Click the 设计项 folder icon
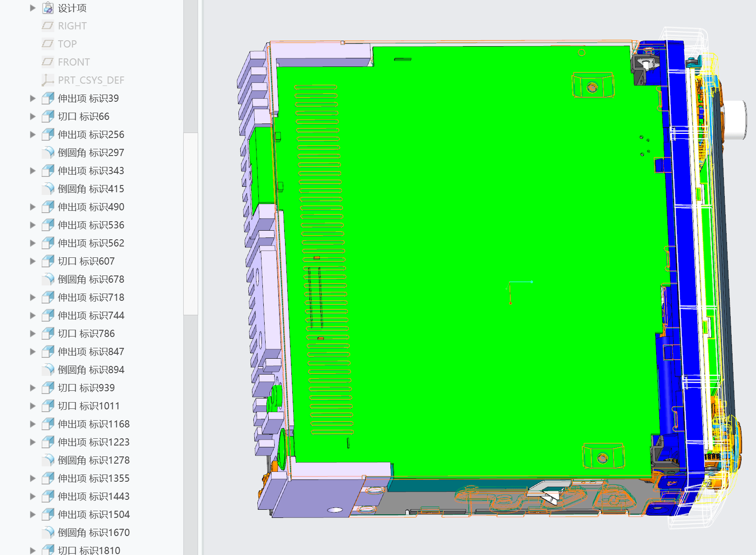Screen dimensions: 756x555 tap(48, 8)
